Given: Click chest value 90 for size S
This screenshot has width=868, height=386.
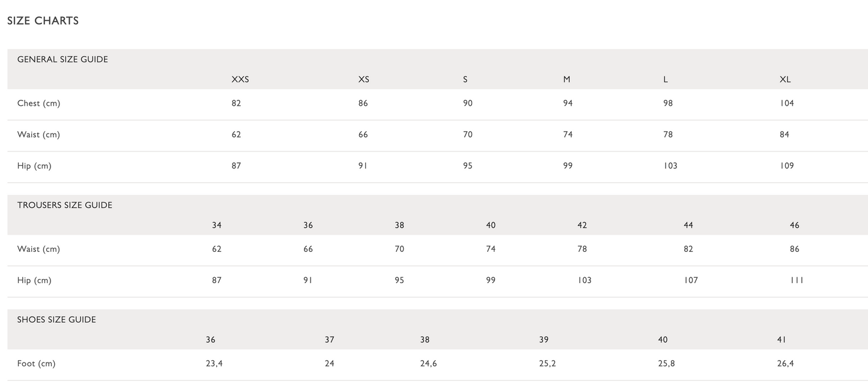Looking at the screenshot, I should tap(467, 103).
